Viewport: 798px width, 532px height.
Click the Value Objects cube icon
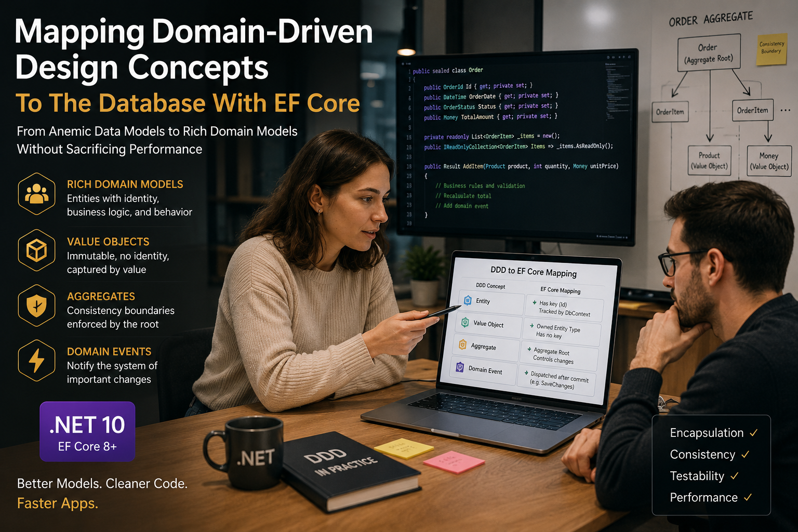coord(36,251)
